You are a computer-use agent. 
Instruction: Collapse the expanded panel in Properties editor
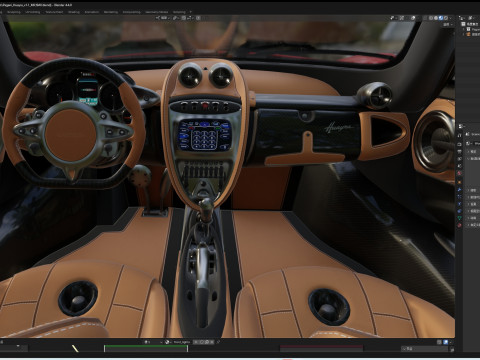[x=468, y=159]
